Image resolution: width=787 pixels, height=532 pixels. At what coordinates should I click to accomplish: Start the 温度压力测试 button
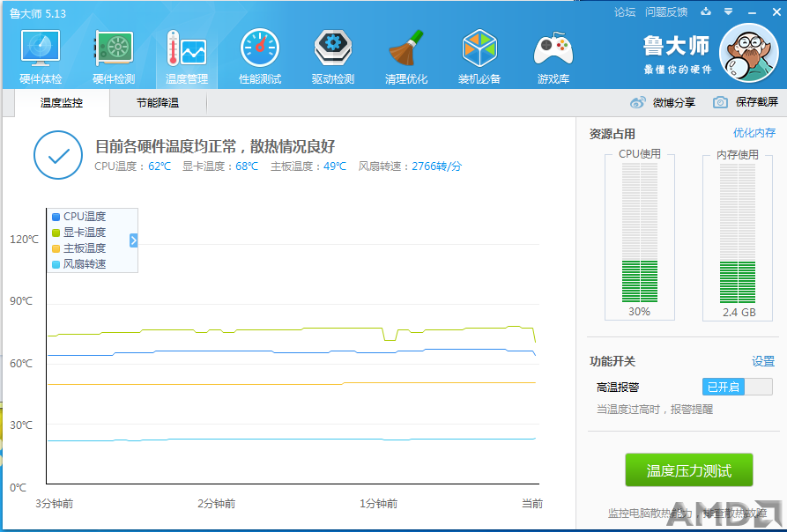(688, 470)
